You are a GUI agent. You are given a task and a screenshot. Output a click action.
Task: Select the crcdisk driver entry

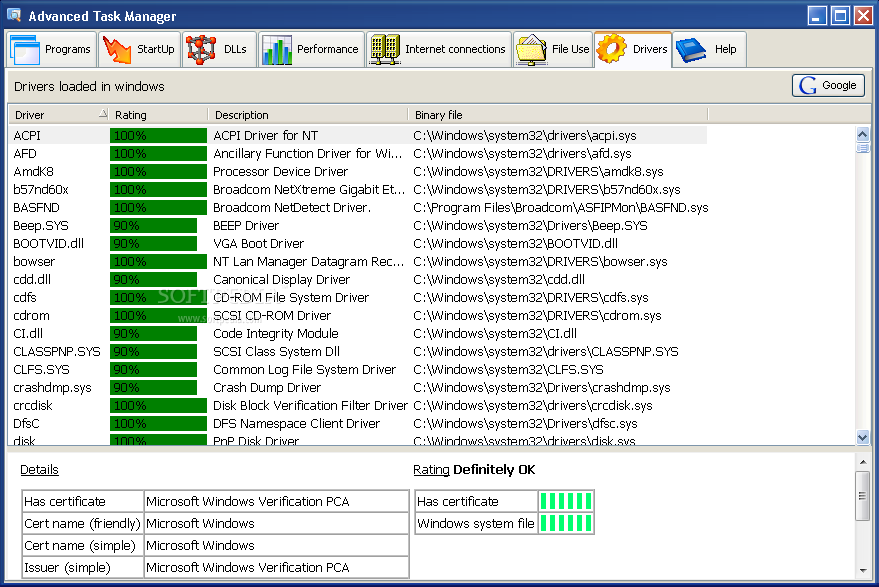(358, 405)
